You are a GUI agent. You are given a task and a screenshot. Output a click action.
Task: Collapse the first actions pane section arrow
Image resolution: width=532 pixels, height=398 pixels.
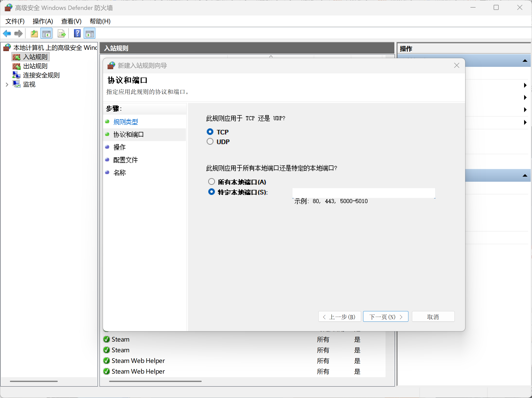525,60
